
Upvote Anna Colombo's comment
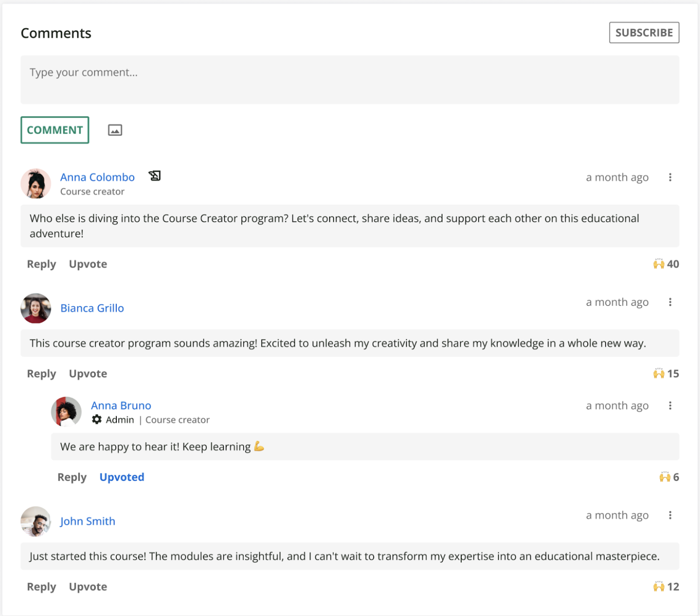[x=88, y=264]
